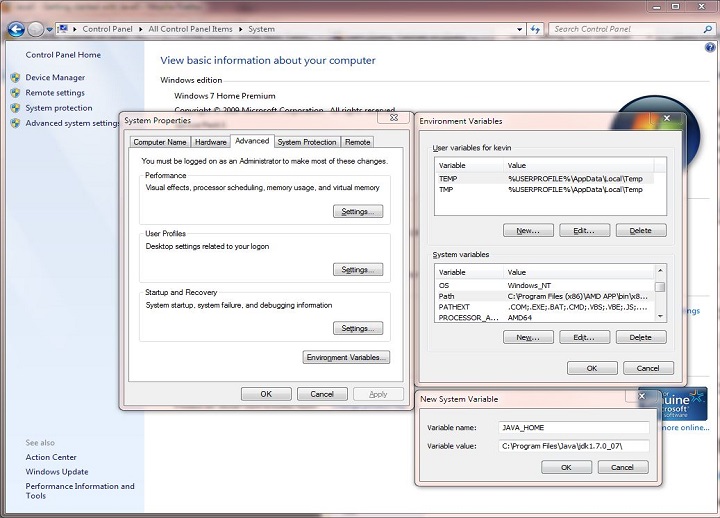Click OK in System Properties dialog
Viewport: 720px width, 518px height.
[x=266, y=394]
